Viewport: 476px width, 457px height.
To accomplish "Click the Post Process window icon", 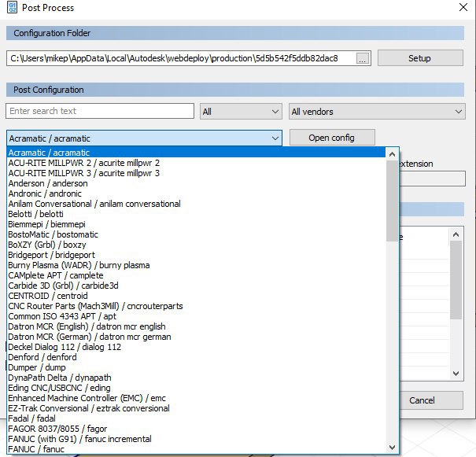I will tap(12, 8).
